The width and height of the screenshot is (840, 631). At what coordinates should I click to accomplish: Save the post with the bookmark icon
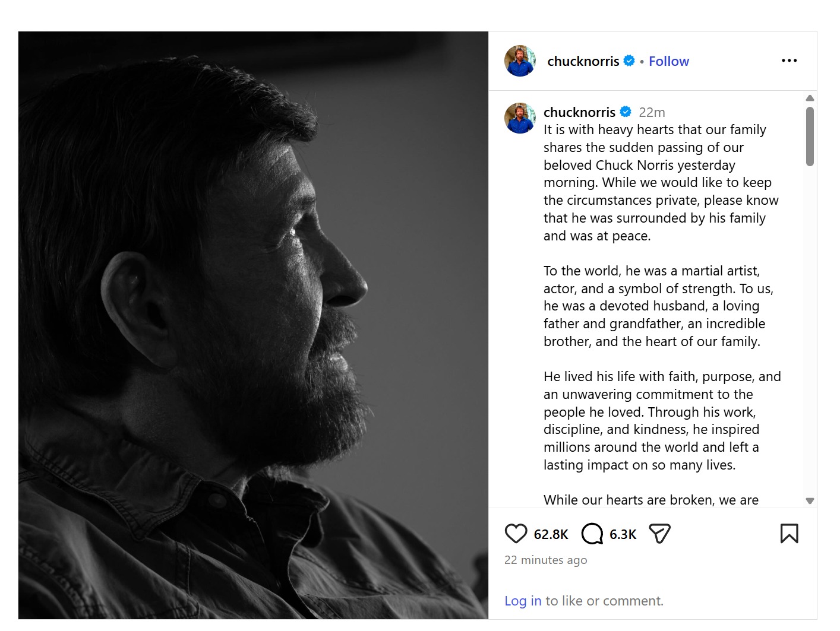[x=789, y=534]
